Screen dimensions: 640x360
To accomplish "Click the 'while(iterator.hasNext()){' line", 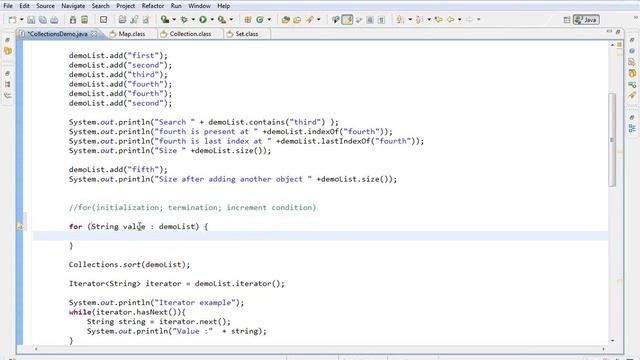I will (x=127, y=312).
